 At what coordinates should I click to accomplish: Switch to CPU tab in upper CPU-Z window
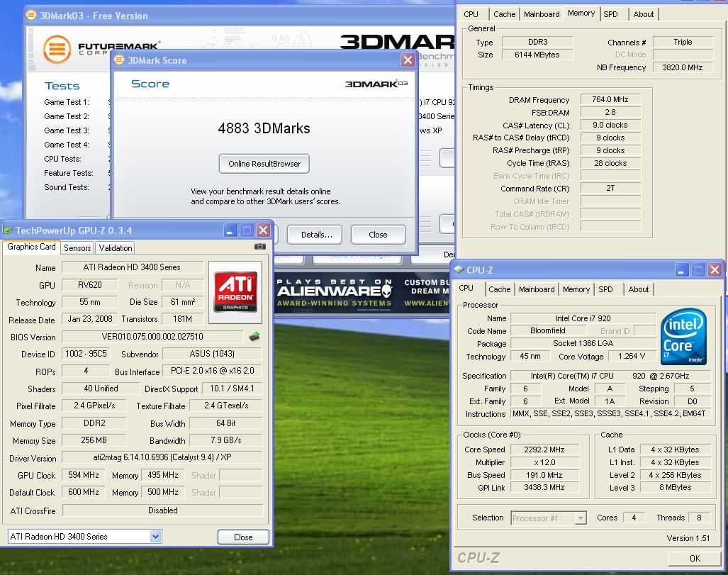point(471,14)
